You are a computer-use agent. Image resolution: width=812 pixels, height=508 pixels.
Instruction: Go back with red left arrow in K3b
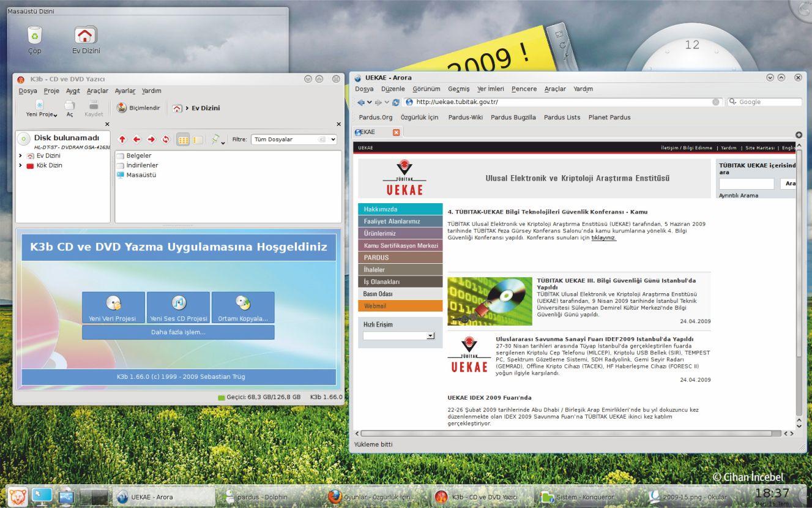click(x=136, y=140)
